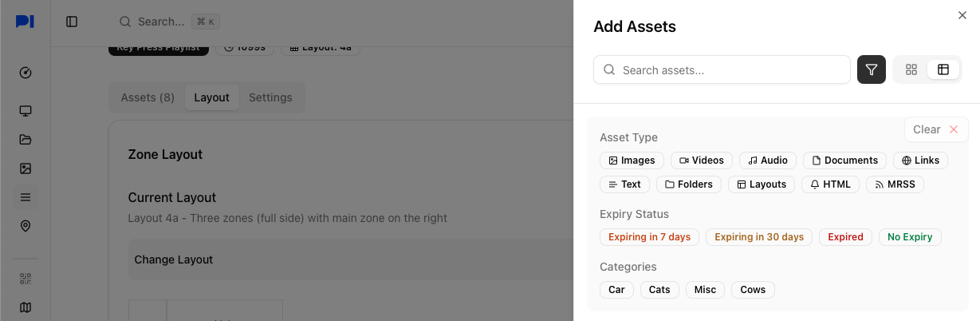Switch to grid view of assets
Viewport: 980px width, 321px height.
911,69
